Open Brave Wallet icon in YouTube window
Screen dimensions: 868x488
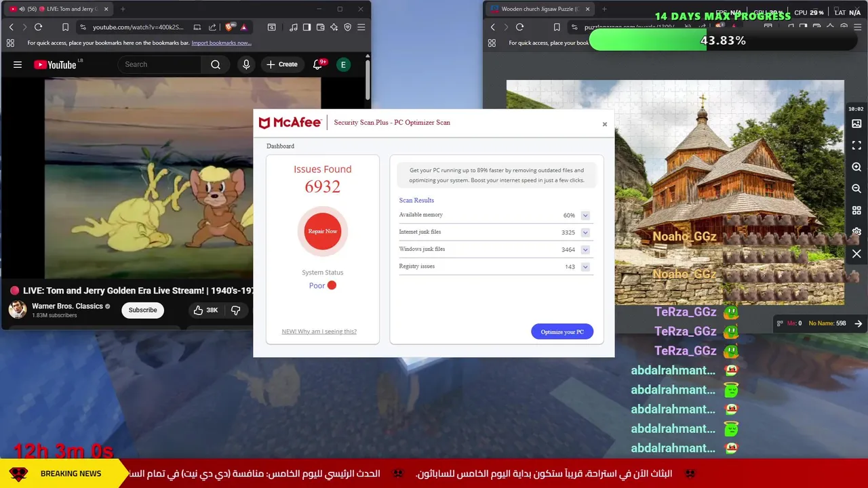pyautogui.click(x=320, y=27)
